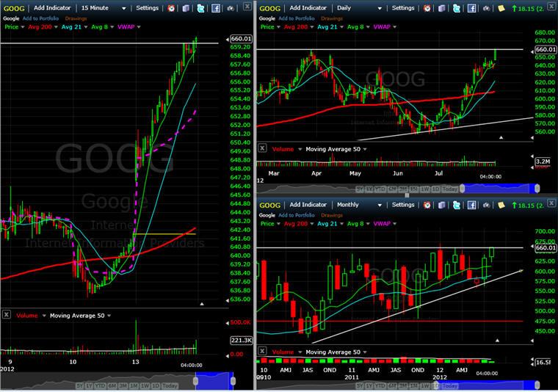This screenshot has height=392, width=558.
Task: Click 18.15 price change in Daily chart header
Action: coord(528,9)
